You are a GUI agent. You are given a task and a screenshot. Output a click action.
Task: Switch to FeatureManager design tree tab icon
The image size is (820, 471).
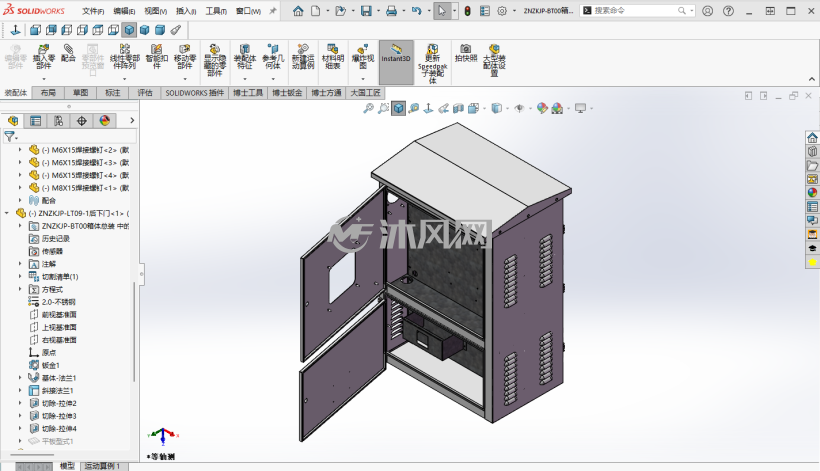click(x=13, y=121)
